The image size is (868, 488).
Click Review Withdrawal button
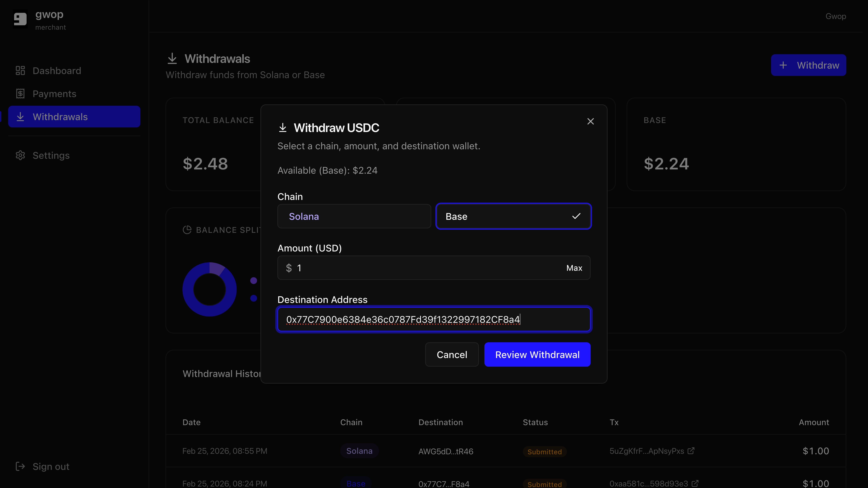click(537, 355)
